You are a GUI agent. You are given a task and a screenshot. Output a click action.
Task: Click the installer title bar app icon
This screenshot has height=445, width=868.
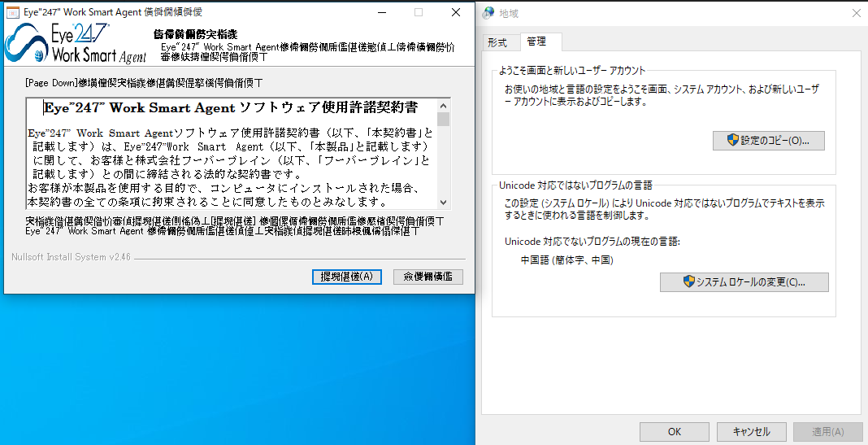(x=12, y=12)
